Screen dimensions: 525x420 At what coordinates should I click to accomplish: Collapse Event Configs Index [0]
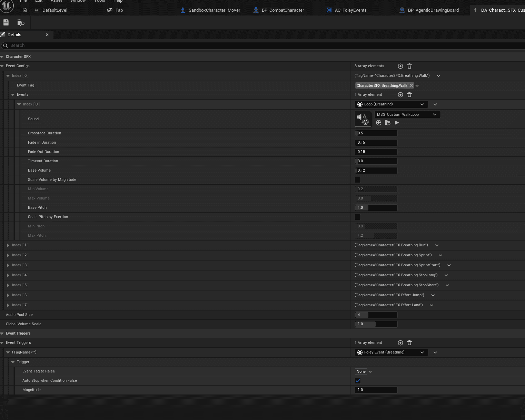point(8,76)
